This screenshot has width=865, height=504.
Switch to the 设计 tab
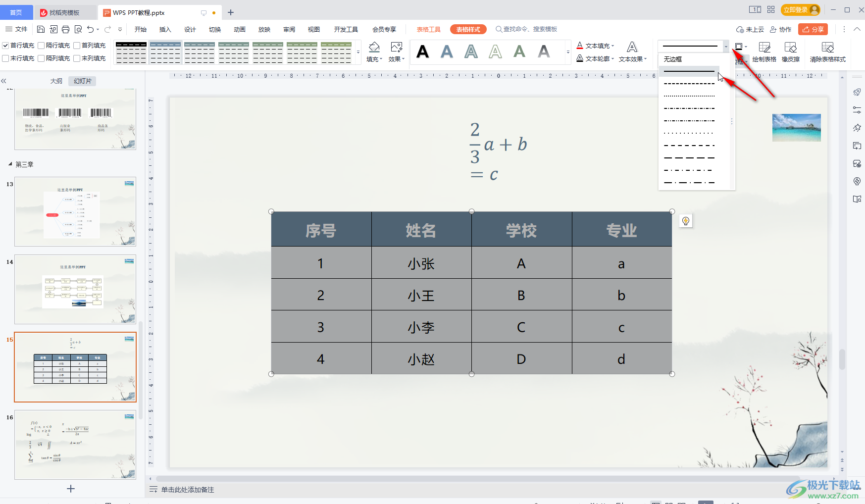190,30
